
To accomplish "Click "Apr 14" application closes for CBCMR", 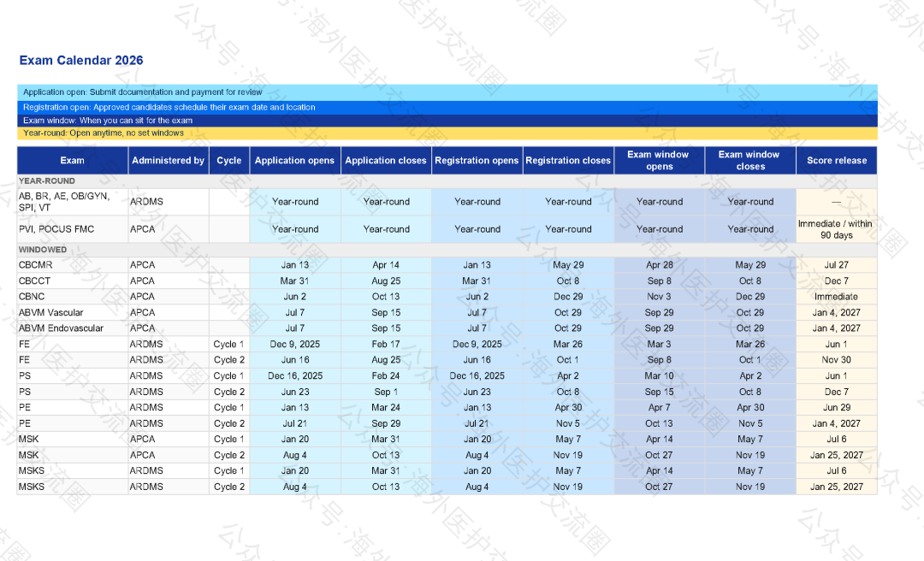I will coord(386,265).
